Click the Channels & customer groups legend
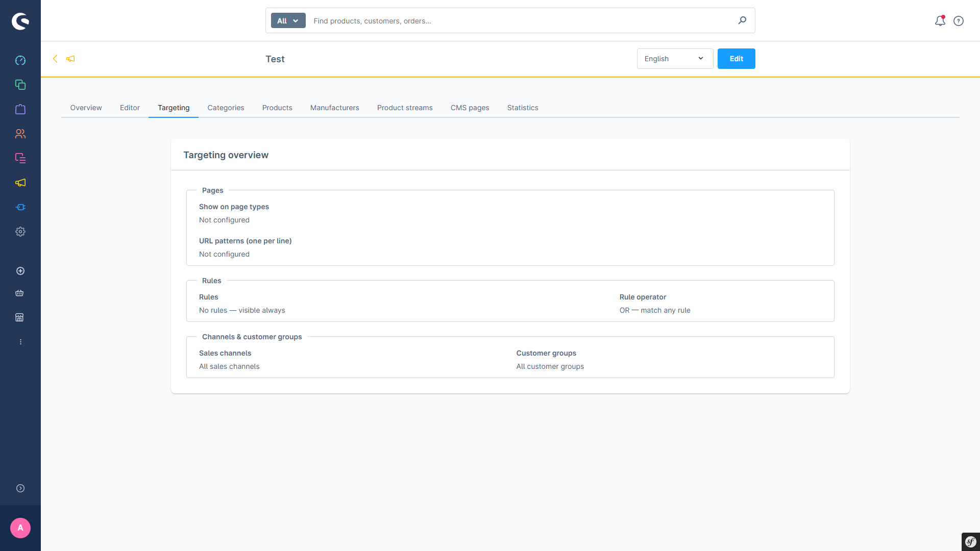This screenshot has height=551, width=980. tap(252, 337)
